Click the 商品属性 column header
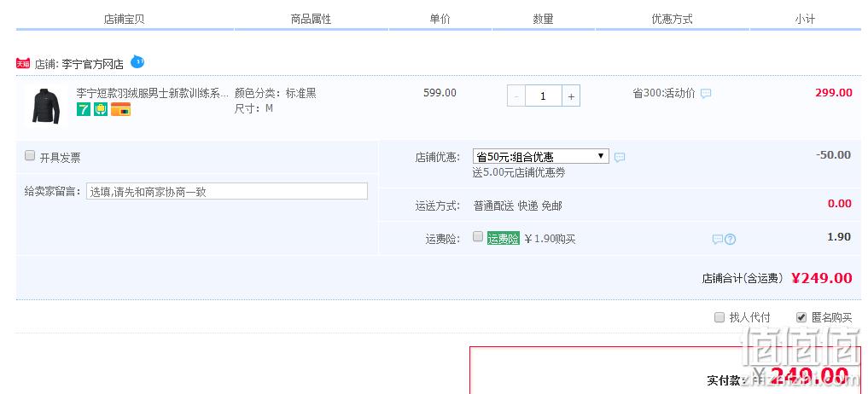 pos(312,20)
